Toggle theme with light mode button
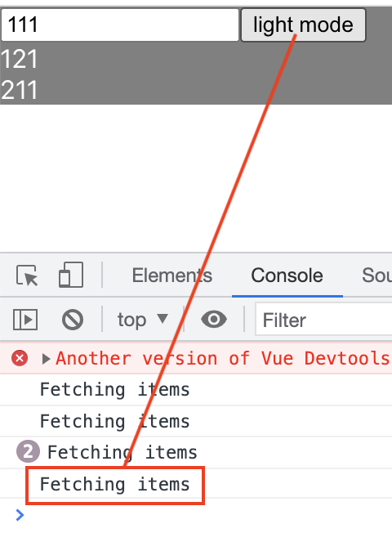Viewport: 392px width, 533px height. 303,25
